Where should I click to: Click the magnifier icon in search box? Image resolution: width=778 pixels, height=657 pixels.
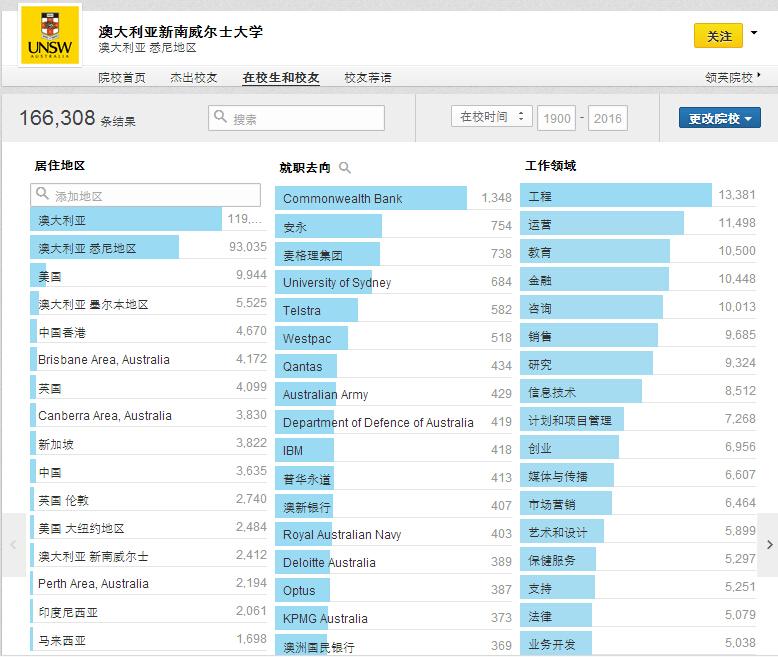pyautogui.click(x=220, y=117)
